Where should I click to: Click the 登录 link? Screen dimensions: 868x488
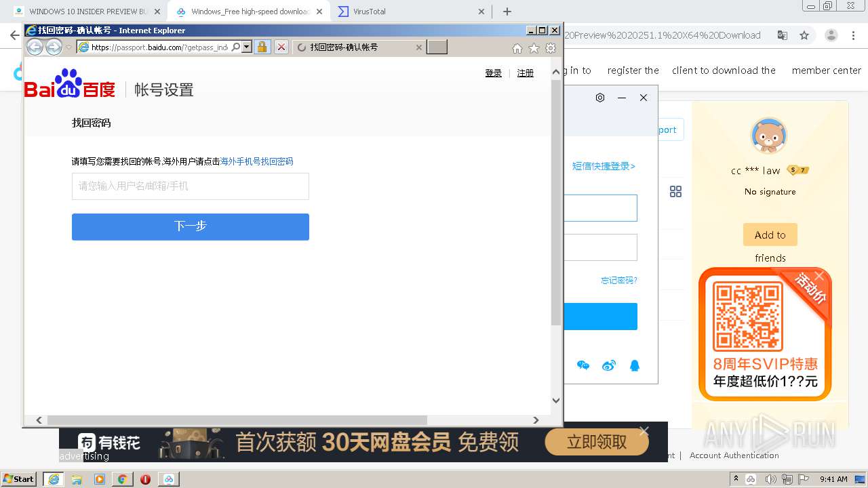pyautogui.click(x=493, y=73)
